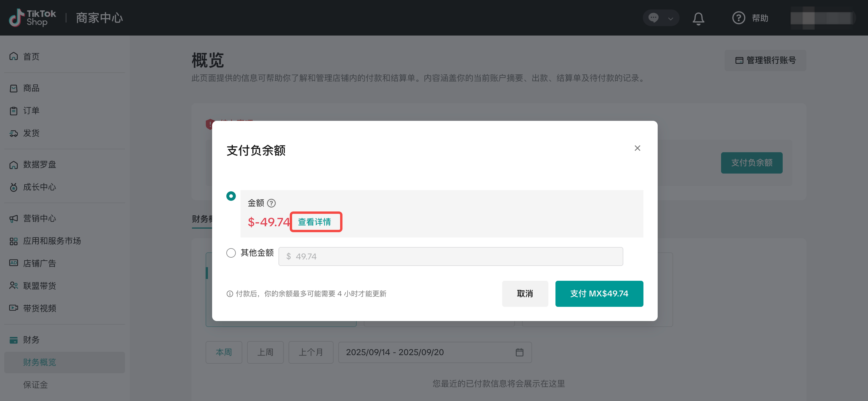Click the other amount input field
The height and width of the screenshot is (401, 868).
pyautogui.click(x=450, y=256)
